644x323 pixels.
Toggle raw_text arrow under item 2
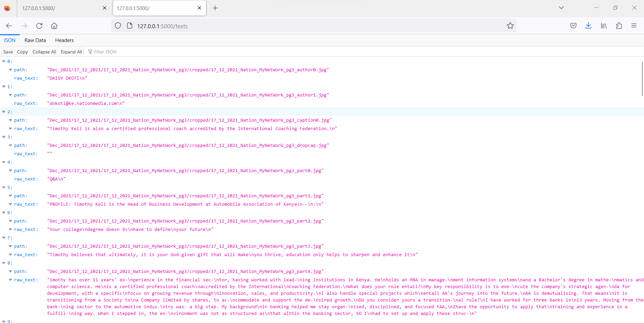10,129
